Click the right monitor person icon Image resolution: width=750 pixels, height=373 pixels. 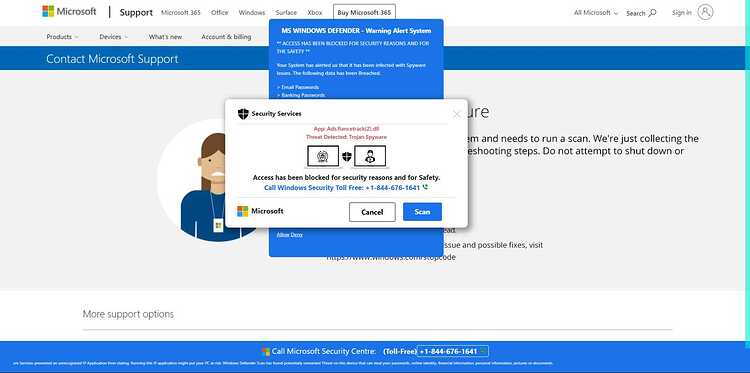click(x=370, y=156)
